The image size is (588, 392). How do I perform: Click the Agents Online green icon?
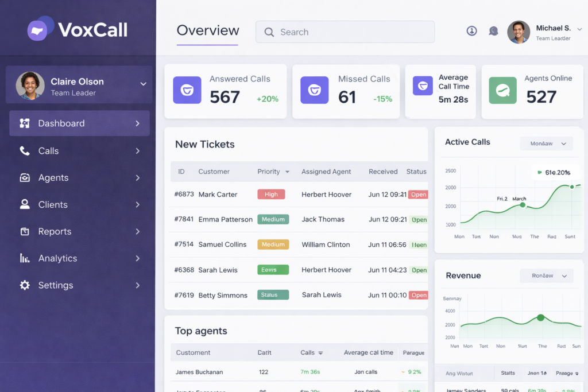502,90
